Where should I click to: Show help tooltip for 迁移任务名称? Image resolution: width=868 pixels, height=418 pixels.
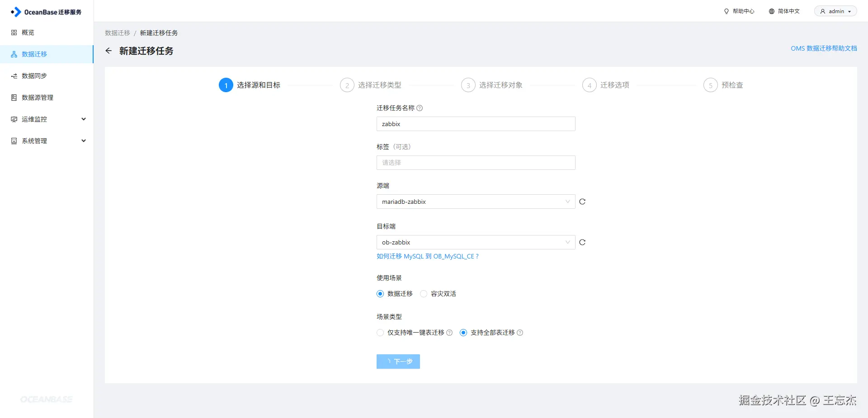click(x=420, y=108)
